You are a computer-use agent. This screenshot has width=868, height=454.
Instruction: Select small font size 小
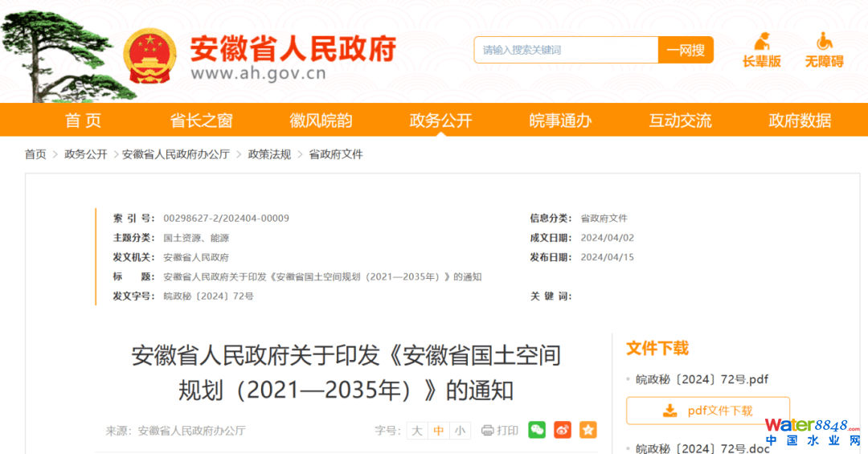pos(460,431)
